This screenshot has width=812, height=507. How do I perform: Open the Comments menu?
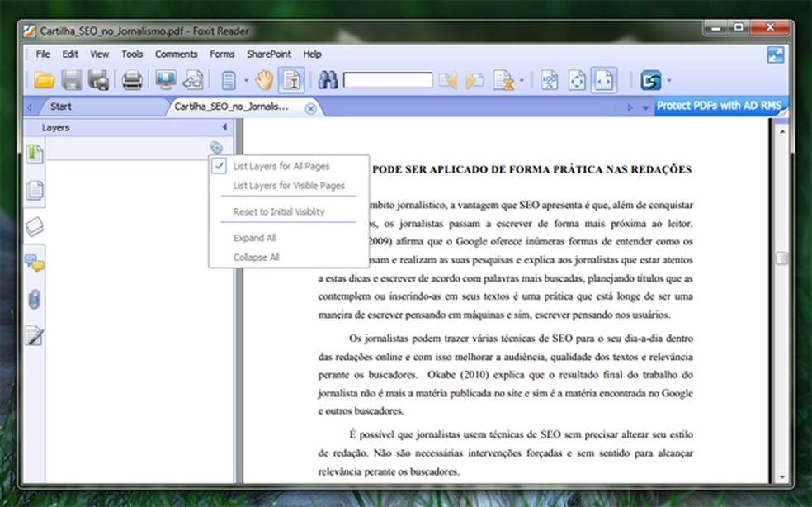tap(176, 54)
